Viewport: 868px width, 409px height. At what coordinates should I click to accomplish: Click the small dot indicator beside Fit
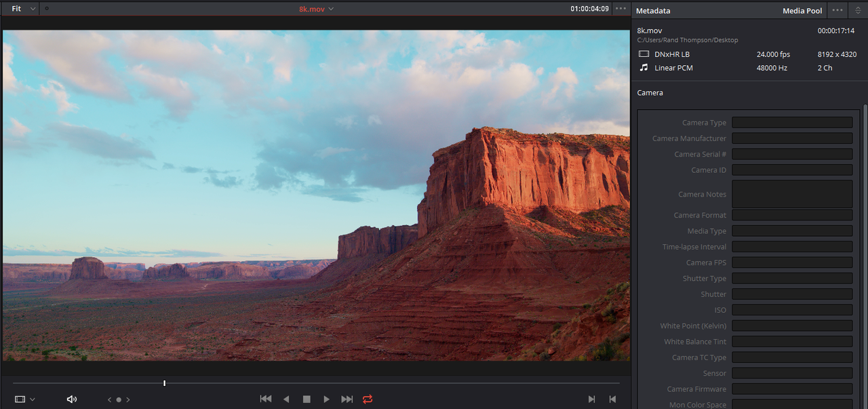(x=47, y=9)
